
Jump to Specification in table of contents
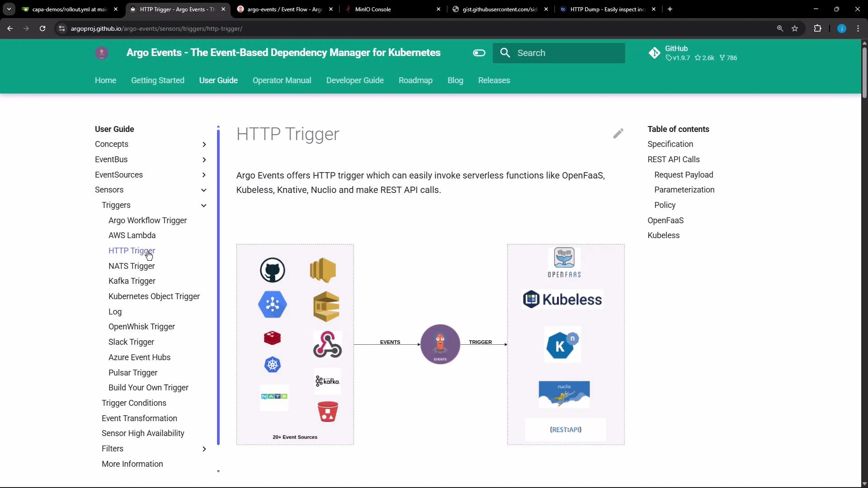tap(670, 144)
